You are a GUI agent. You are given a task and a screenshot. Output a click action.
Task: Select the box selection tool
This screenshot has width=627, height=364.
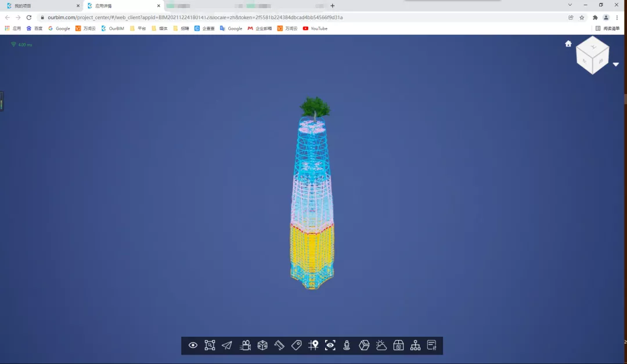tap(210, 345)
